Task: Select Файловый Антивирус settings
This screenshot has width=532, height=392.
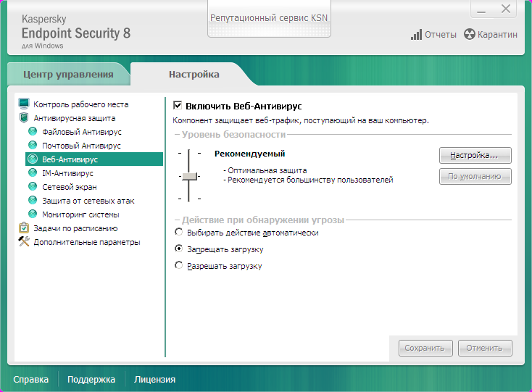Action: pyautogui.click(x=82, y=132)
